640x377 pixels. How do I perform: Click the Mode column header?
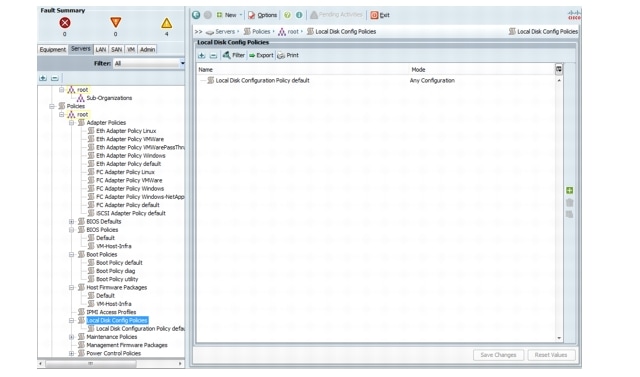pyautogui.click(x=482, y=70)
